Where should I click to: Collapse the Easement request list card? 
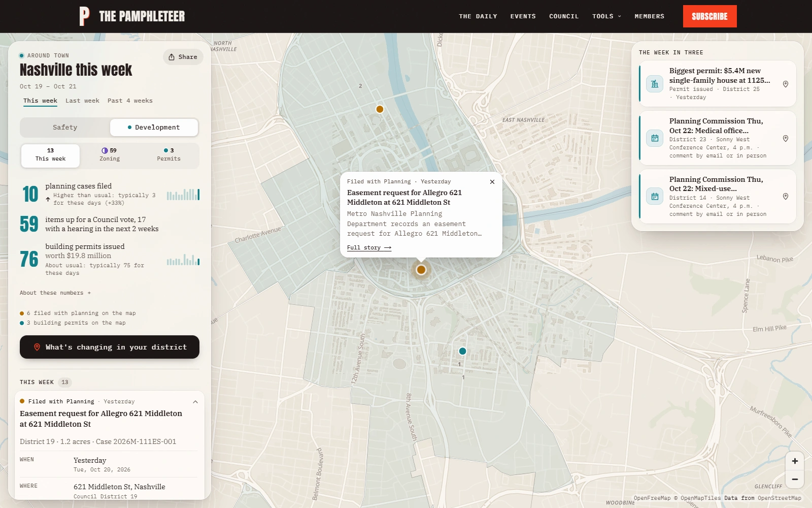(x=195, y=402)
